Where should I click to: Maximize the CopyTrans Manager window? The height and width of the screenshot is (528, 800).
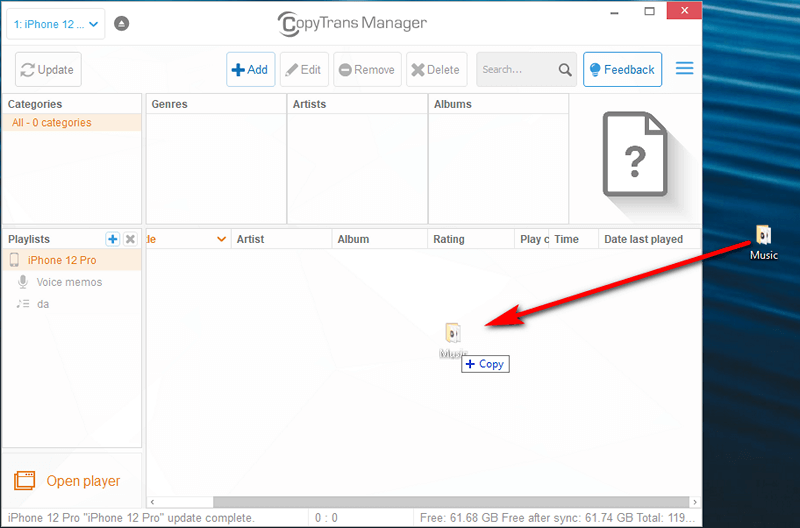649,11
